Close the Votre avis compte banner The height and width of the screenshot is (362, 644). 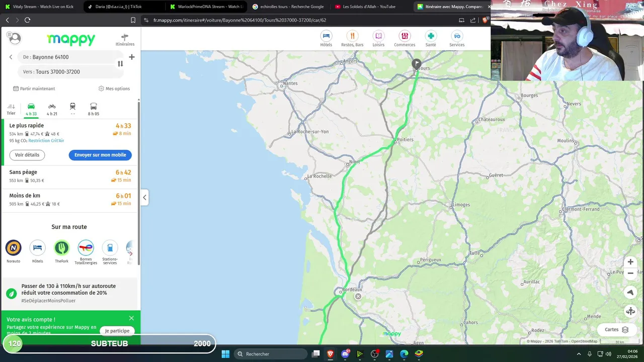click(x=131, y=318)
